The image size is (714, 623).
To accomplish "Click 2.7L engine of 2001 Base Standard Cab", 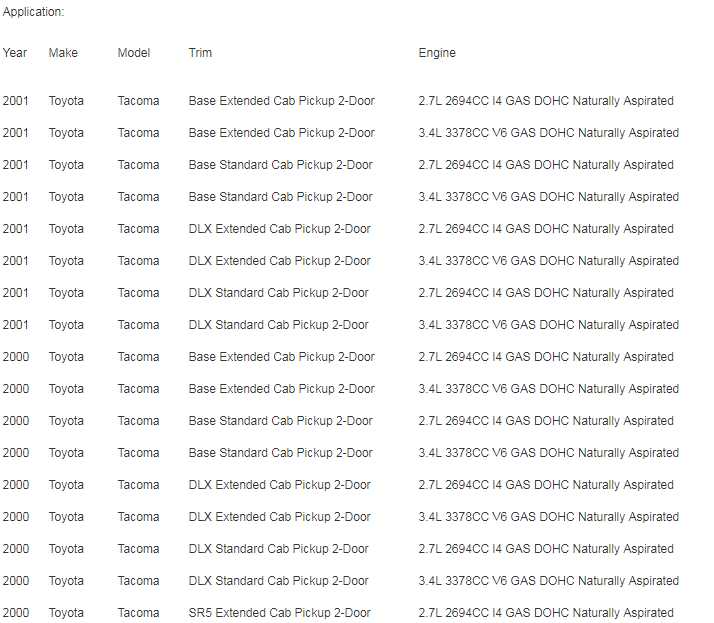I will [x=546, y=165].
